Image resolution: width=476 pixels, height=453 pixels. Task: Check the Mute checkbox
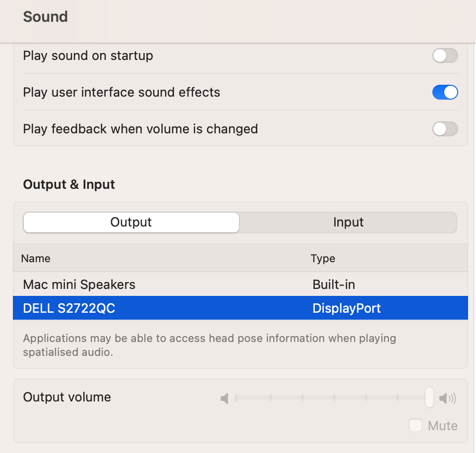[416, 425]
